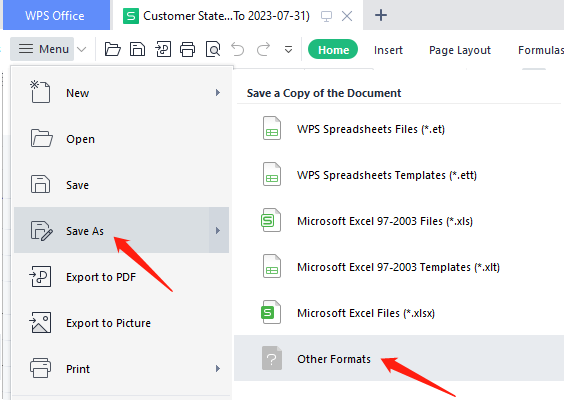Click the Save As pencil menu icon

[x=41, y=231]
